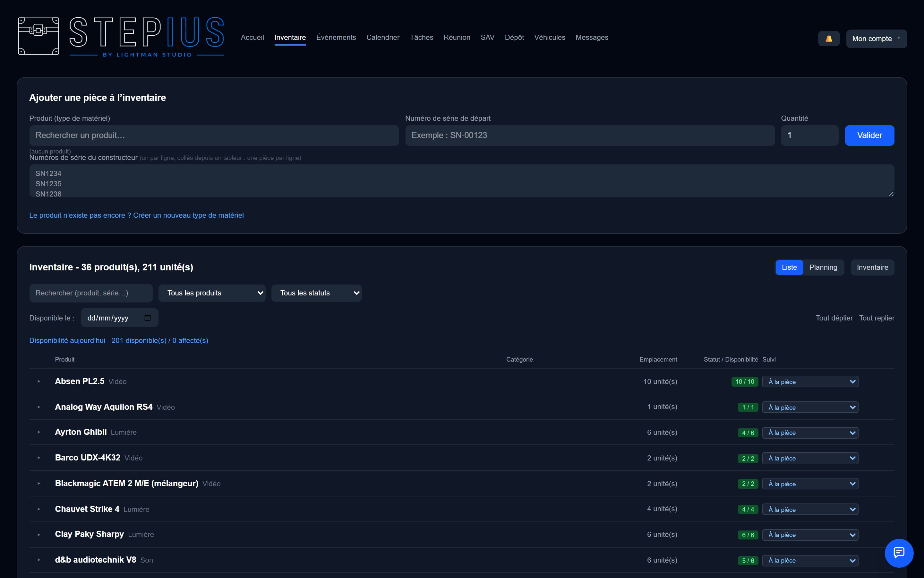Expand the Absen PL2.5 row
The width and height of the screenshot is (924, 578).
click(39, 381)
